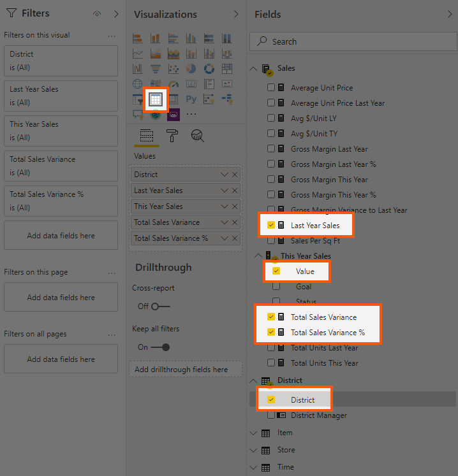Open the Total Sales Variance % value dropdown
The width and height of the screenshot is (458, 476).
(x=225, y=238)
